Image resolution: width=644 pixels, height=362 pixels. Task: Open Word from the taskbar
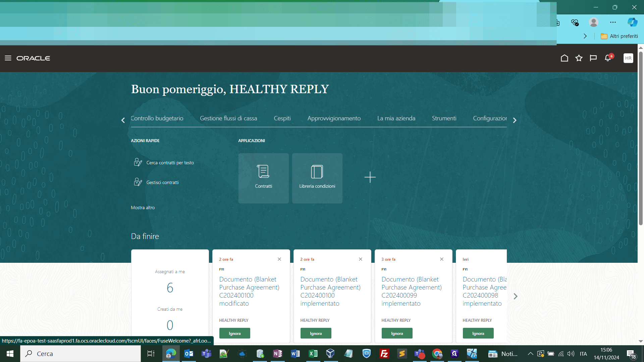click(295, 354)
